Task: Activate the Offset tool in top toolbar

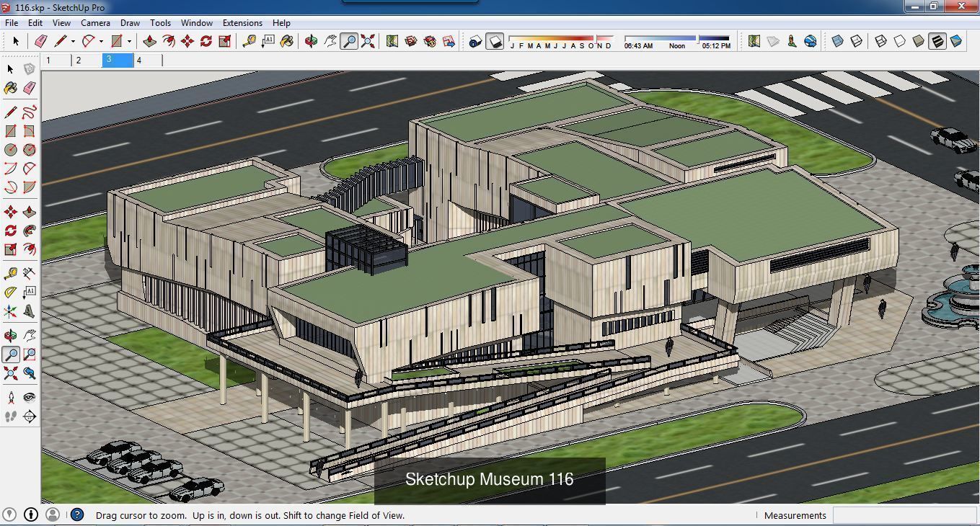Action: click(168, 41)
